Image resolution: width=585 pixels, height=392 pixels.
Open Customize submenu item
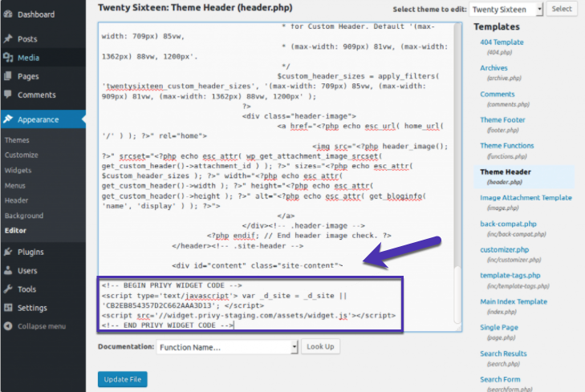click(x=22, y=155)
